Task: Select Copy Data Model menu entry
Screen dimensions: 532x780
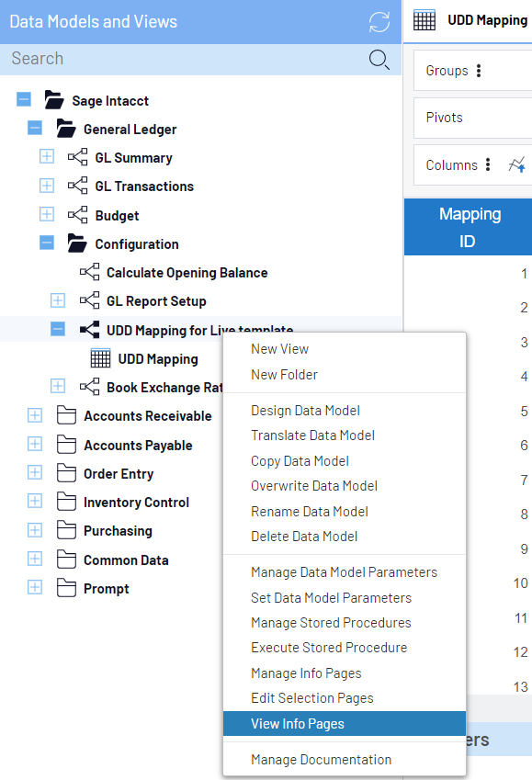Action: pos(345,461)
